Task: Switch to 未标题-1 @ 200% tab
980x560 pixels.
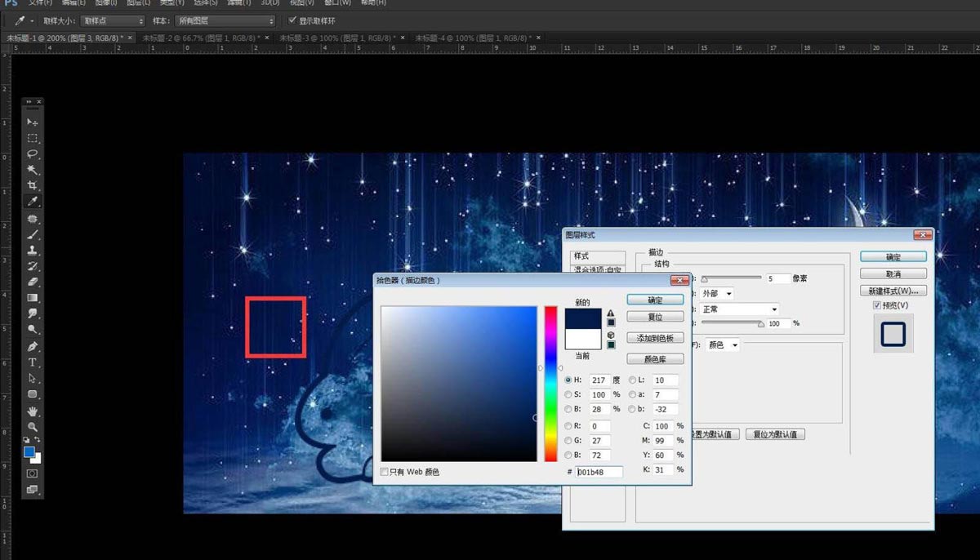Action: 65,38
